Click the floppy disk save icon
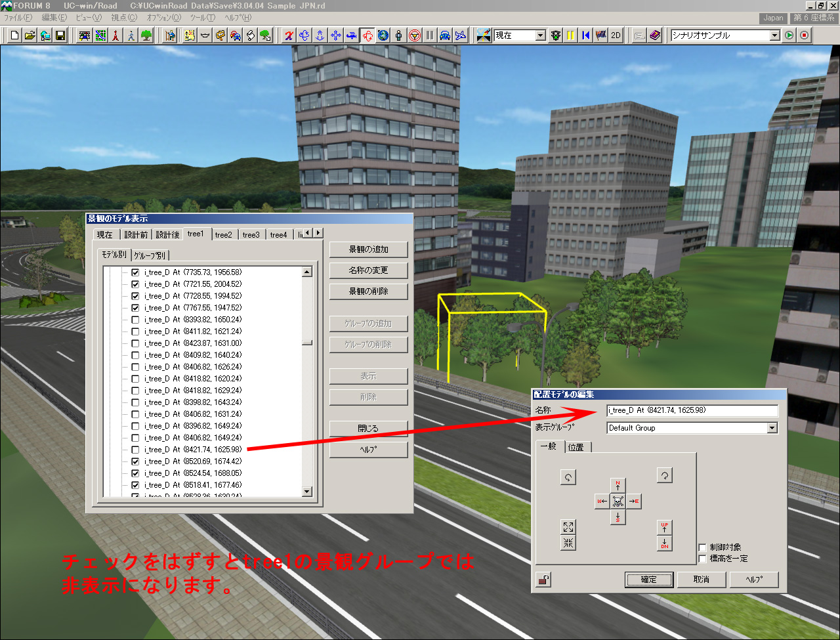This screenshot has height=640, width=840. click(60, 35)
